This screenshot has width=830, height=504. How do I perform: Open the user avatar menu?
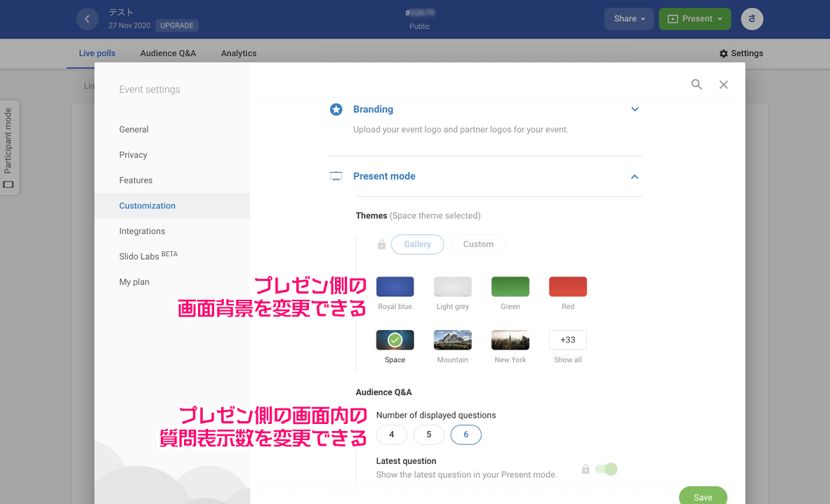(752, 19)
